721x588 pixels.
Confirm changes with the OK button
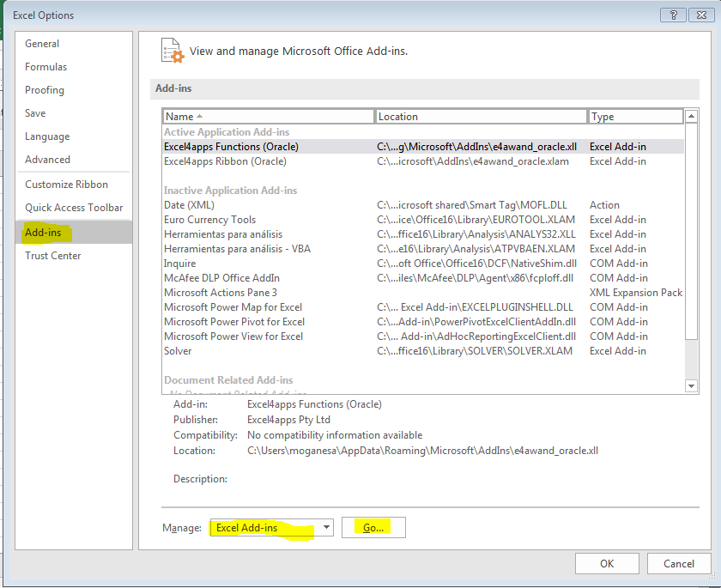coord(607,563)
